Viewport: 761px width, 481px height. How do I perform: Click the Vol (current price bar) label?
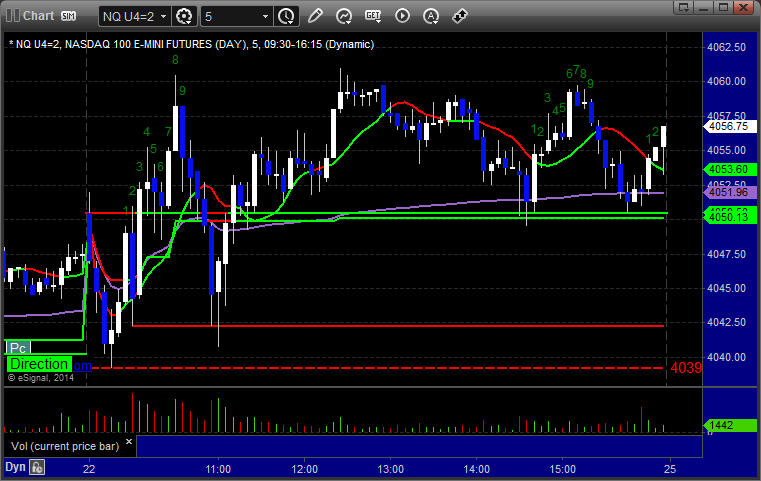pos(65,446)
